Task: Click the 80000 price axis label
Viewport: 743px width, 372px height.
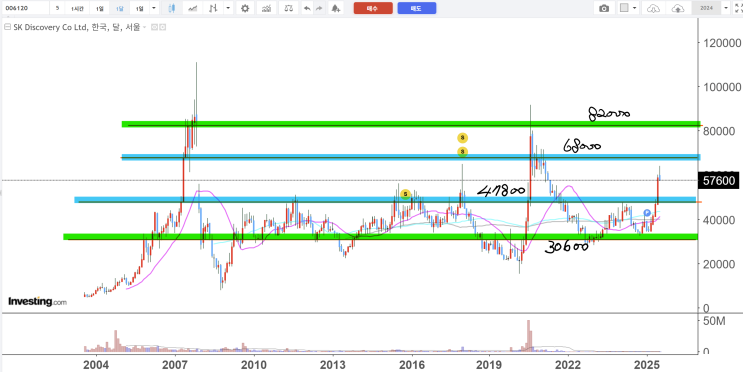Action: pos(720,131)
